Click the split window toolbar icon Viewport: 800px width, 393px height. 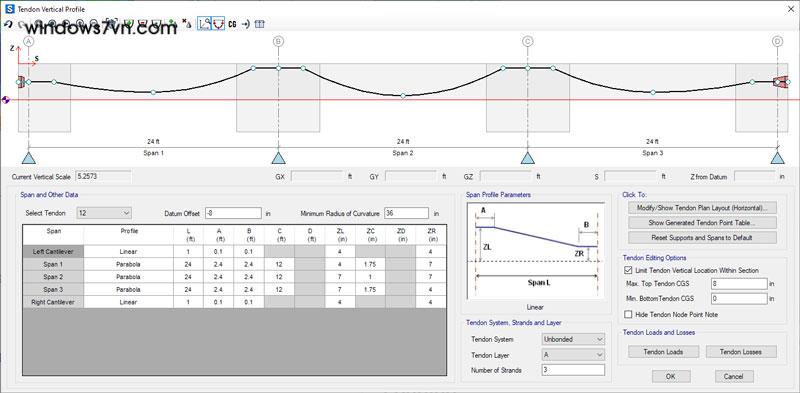(x=259, y=24)
